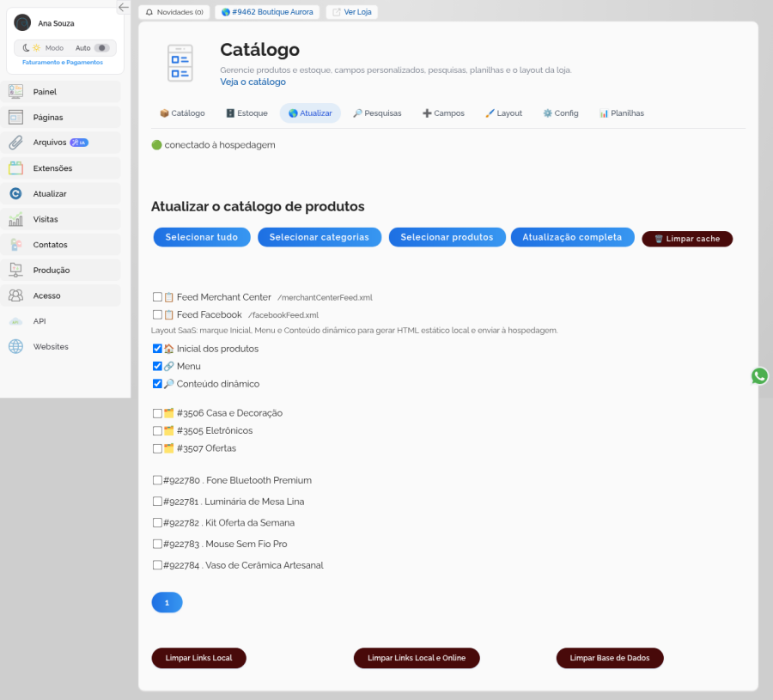This screenshot has width=773, height=700.
Task: Click the Ana Souza profile avatar
Action: pos(22,22)
